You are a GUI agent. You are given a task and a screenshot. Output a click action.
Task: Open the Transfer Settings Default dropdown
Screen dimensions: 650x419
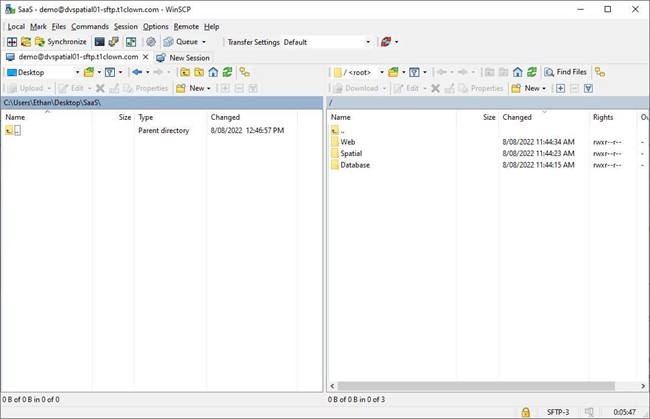click(x=326, y=42)
